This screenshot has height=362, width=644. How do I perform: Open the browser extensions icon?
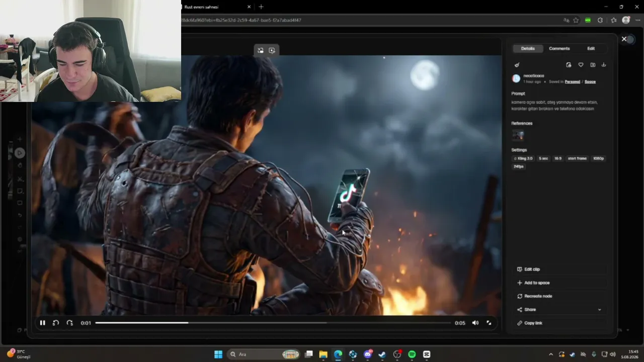click(x=600, y=20)
